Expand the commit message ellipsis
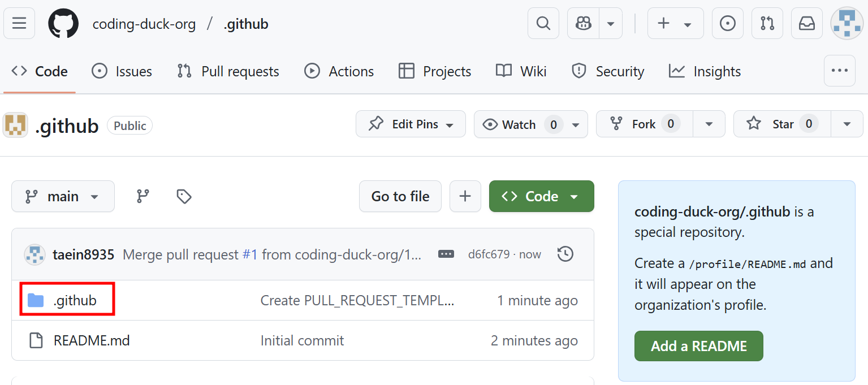This screenshot has width=868, height=385. coord(446,254)
